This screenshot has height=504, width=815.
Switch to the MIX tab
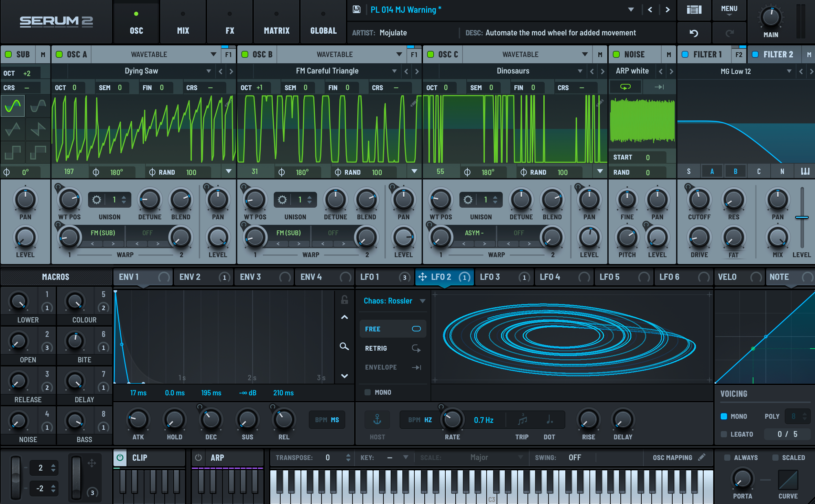183,22
